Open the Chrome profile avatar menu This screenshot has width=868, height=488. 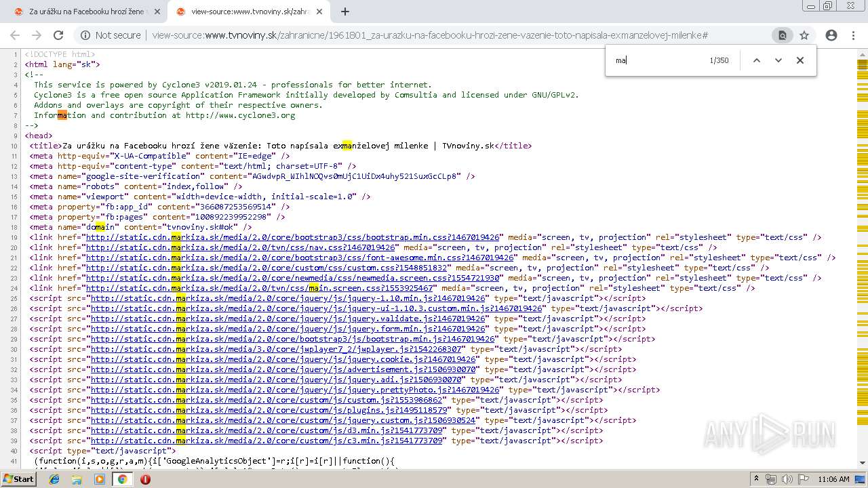coord(831,35)
